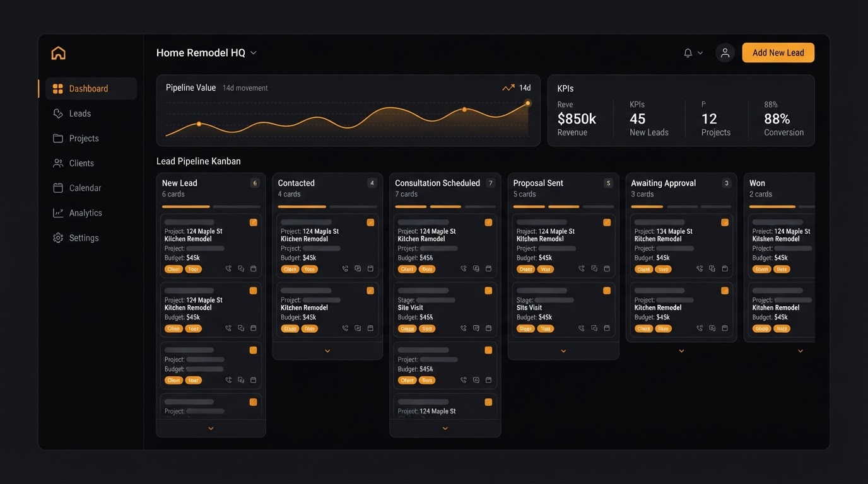Expand the Won column with its bottom chevron

coord(801,351)
